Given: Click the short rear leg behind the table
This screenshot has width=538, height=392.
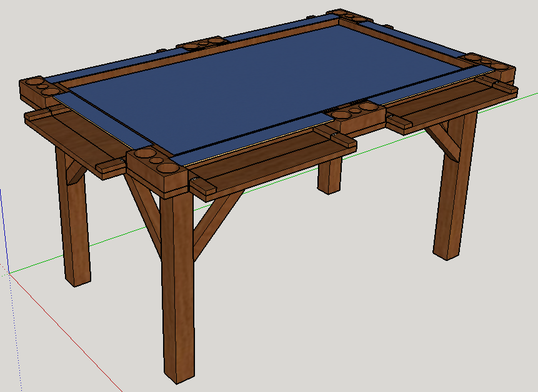Looking at the screenshot, I should coord(329,175).
